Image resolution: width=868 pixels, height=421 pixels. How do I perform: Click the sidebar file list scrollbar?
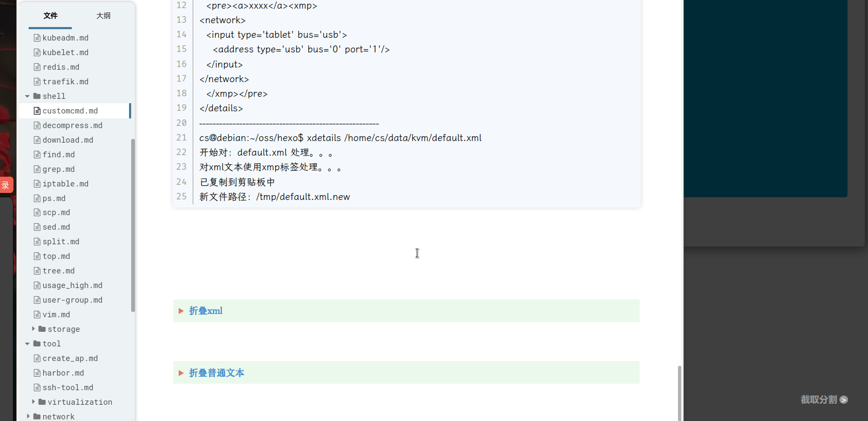click(133, 225)
